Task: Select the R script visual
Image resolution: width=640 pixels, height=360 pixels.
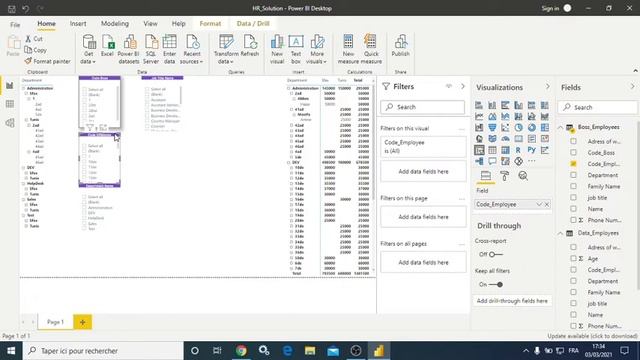Action: [518, 150]
